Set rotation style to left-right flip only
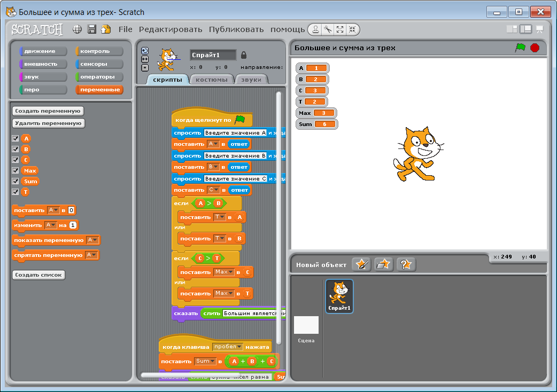This screenshot has width=557, height=392. click(x=144, y=59)
